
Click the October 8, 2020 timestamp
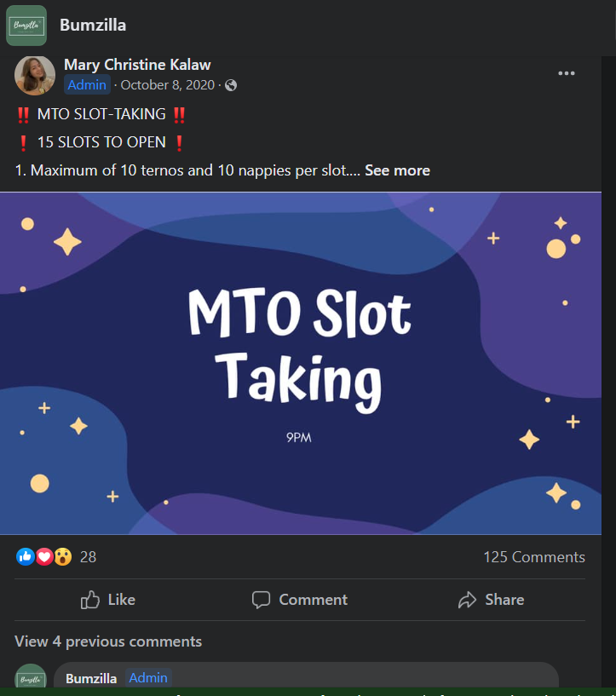(x=169, y=85)
